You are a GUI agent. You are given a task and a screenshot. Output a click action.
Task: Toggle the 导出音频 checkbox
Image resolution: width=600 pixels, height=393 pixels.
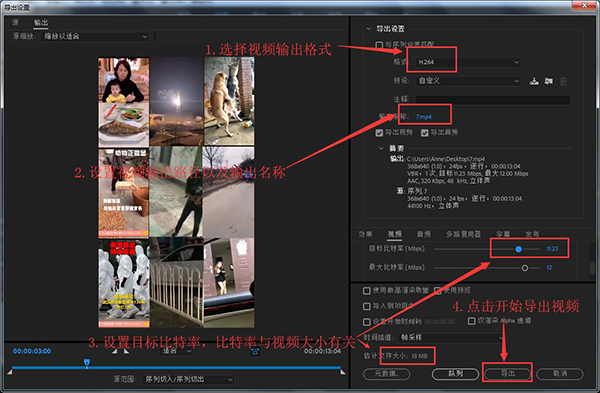coord(424,133)
